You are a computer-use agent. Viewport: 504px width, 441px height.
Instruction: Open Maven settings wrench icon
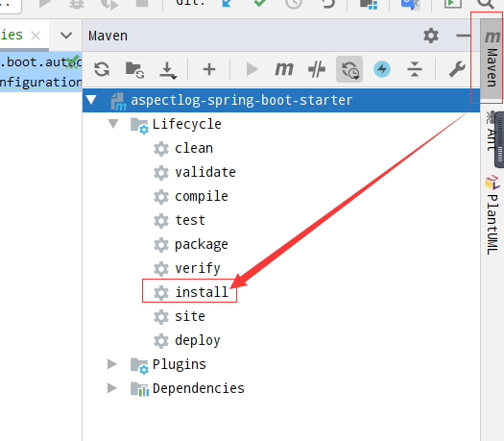[457, 69]
